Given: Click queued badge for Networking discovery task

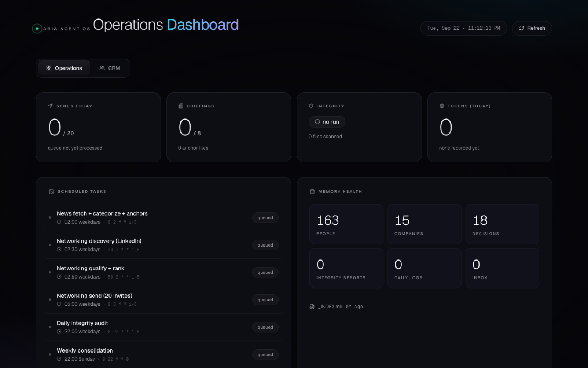Looking at the screenshot, I should [x=265, y=245].
